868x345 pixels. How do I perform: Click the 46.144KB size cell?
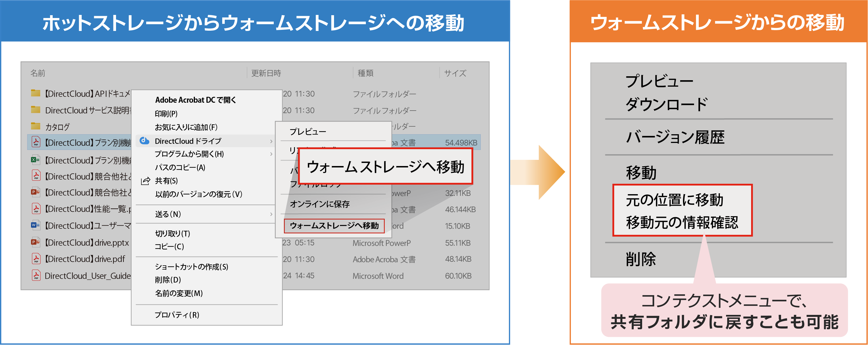pos(460,209)
